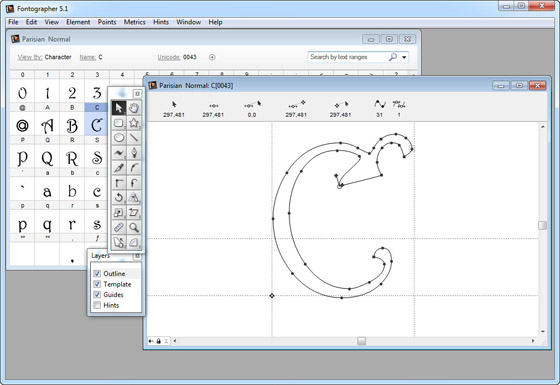The width and height of the screenshot is (560, 385).
Task: Select the Pen nib tool
Action: pos(134,153)
